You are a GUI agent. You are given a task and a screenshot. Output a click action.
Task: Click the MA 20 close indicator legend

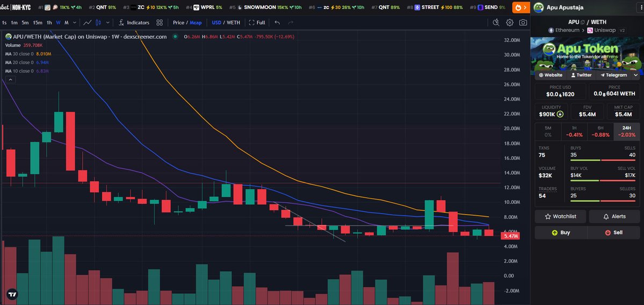point(27,62)
